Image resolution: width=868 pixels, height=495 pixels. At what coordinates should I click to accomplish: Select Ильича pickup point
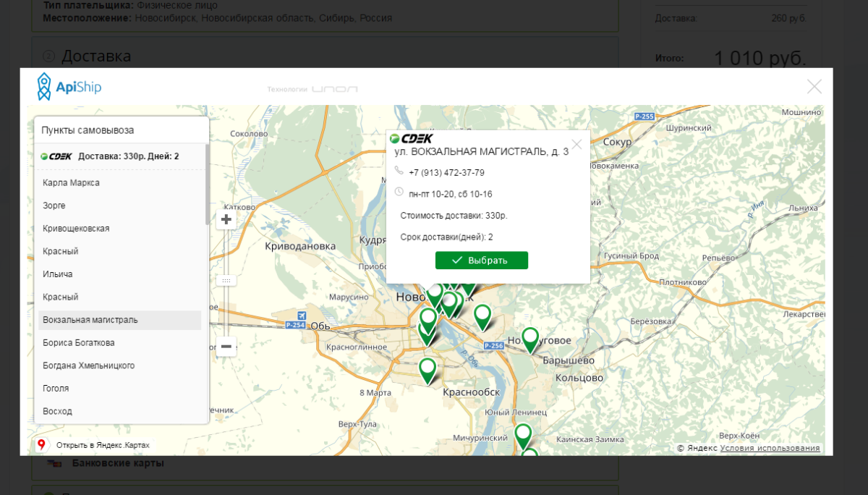[x=58, y=274]
